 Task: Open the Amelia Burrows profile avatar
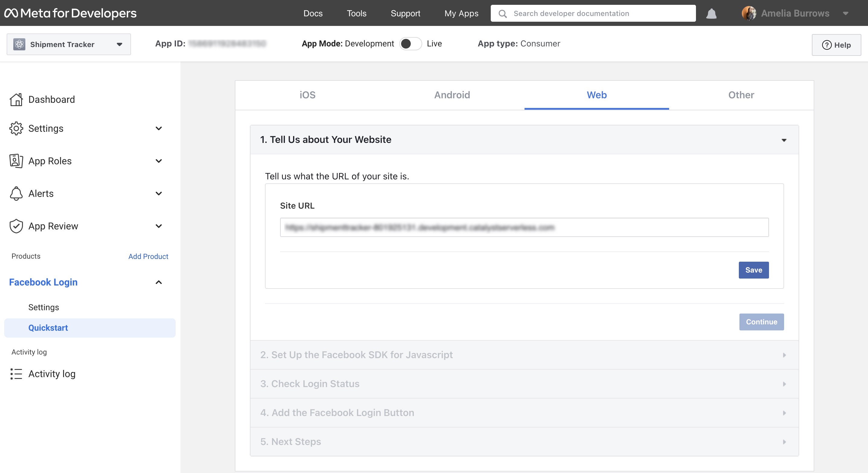750,14
